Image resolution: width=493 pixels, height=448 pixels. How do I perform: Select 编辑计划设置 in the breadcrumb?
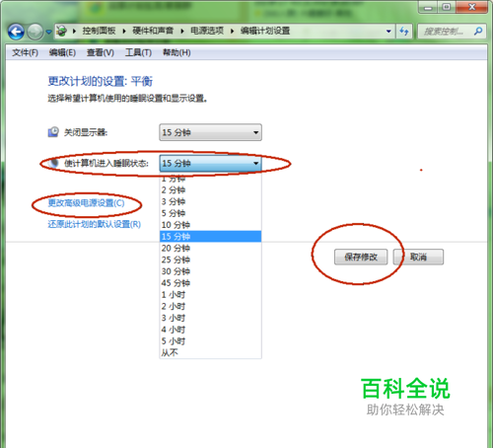coord(265,31)
